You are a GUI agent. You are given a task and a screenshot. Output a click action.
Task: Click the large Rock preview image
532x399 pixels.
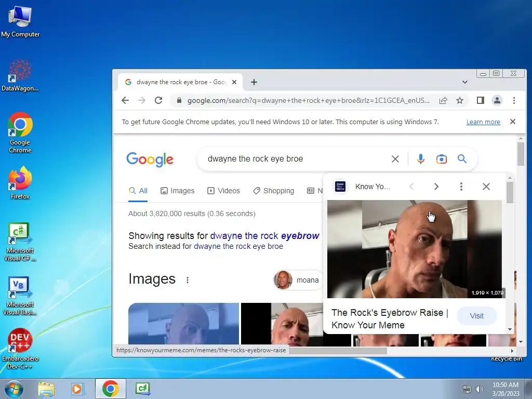pos(415,249)
